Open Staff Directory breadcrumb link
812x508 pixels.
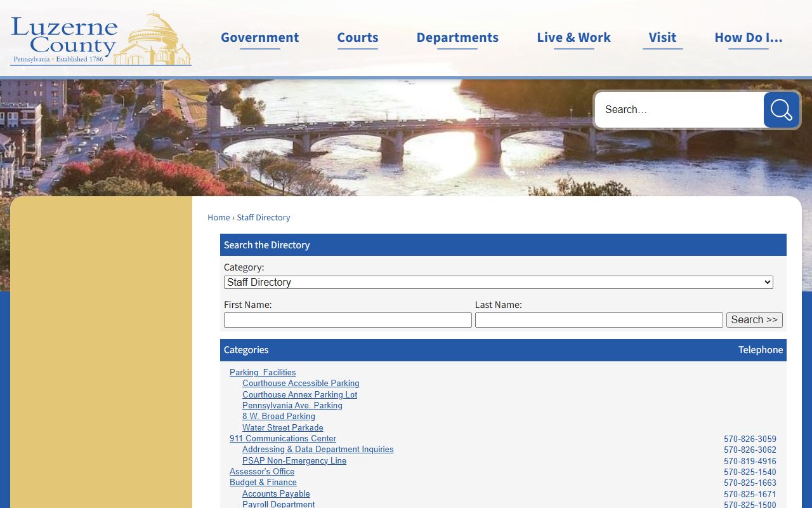[x=263, y=217]
